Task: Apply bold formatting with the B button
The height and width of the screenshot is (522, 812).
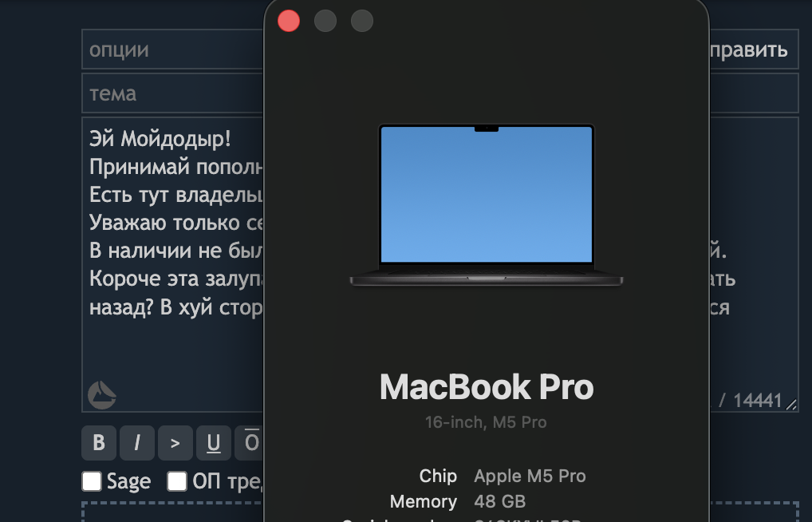Action: point(99,443)
